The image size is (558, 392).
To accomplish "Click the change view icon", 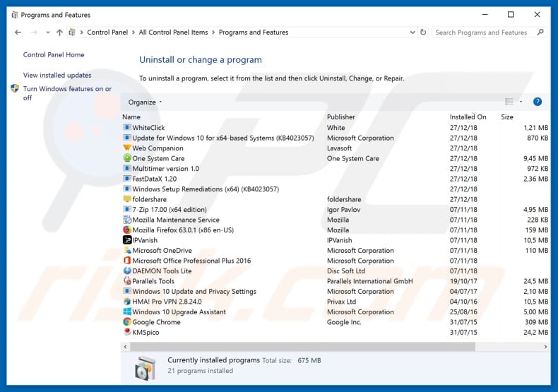I will (x=509, y=102).
